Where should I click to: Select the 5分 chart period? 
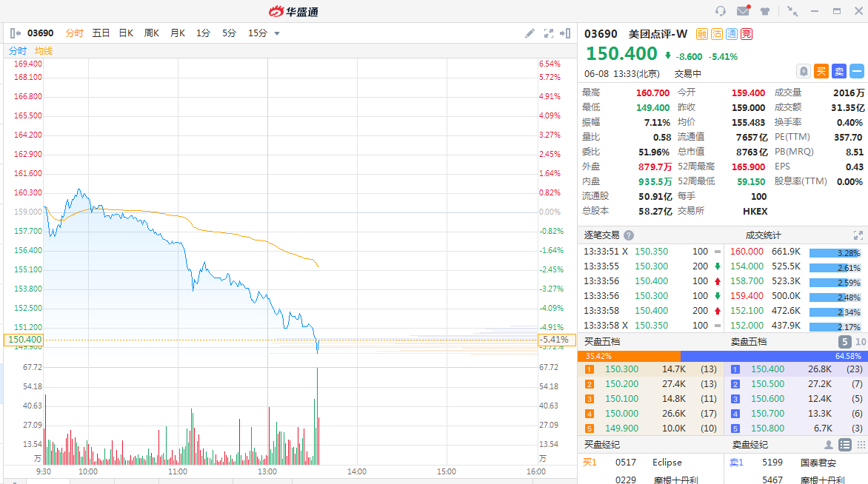coord(229,33)
